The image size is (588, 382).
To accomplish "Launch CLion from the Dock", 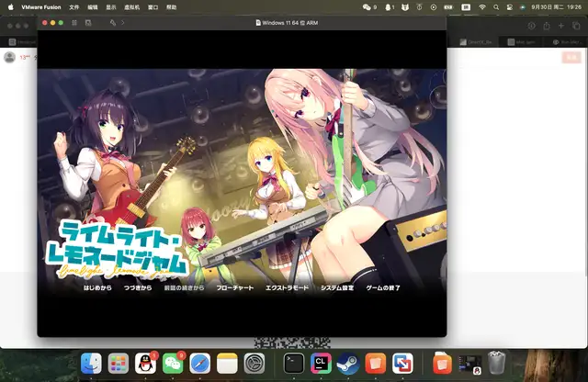I will pos(321,363).
